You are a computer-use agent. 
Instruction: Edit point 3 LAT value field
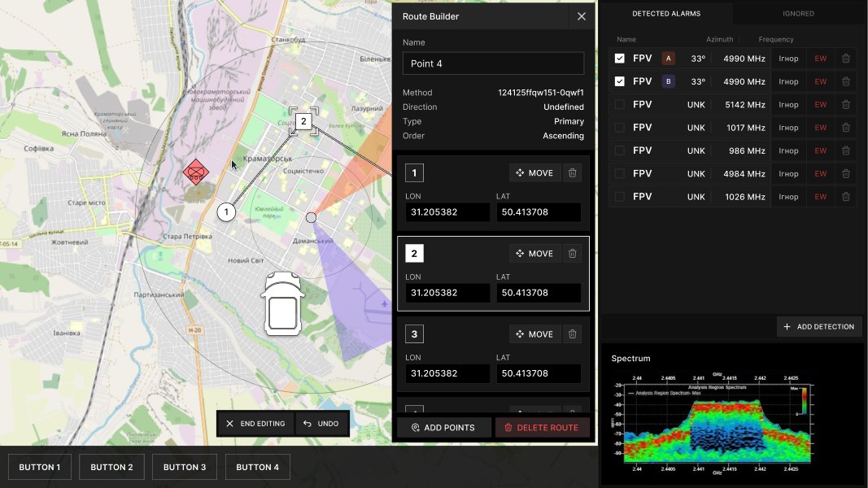click(x=539, y=373)
